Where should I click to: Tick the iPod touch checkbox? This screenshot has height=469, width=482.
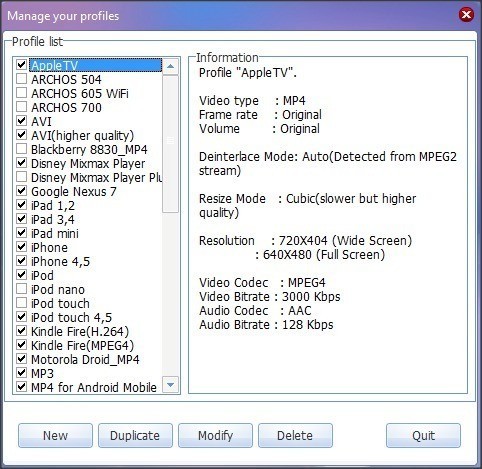(22, 303)
